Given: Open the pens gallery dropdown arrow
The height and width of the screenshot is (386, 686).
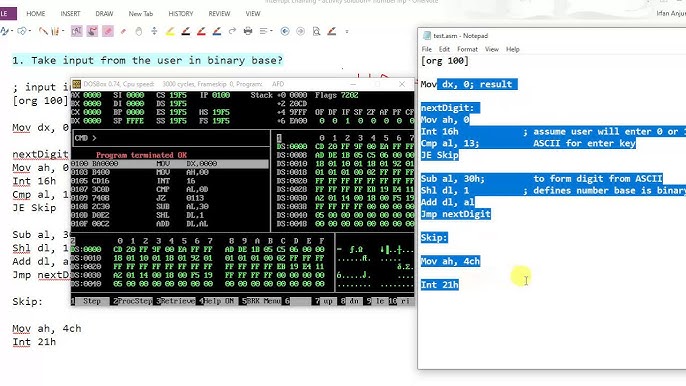Looking at the screenshot, I should pos(63,31).
